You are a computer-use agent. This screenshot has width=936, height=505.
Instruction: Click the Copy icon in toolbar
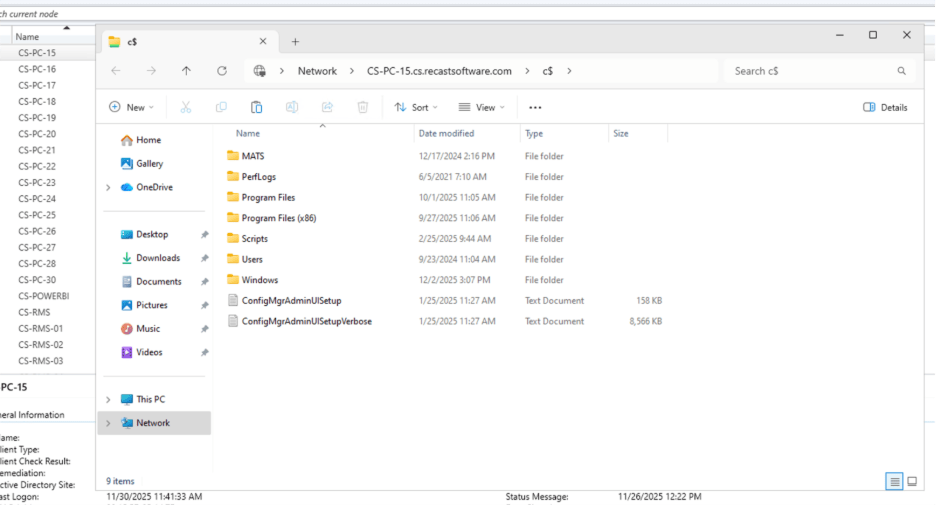(221, 107)
